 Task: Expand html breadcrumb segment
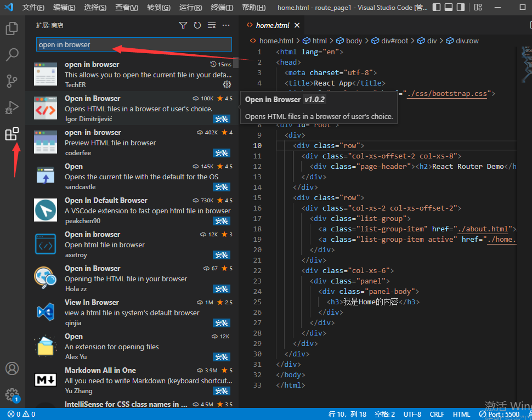pos(319,41)
